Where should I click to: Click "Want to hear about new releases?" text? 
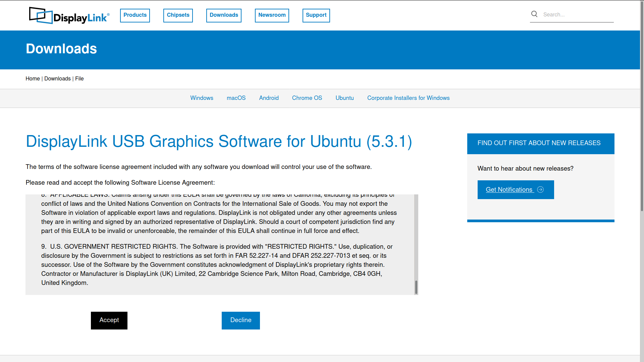coord(525,169)
